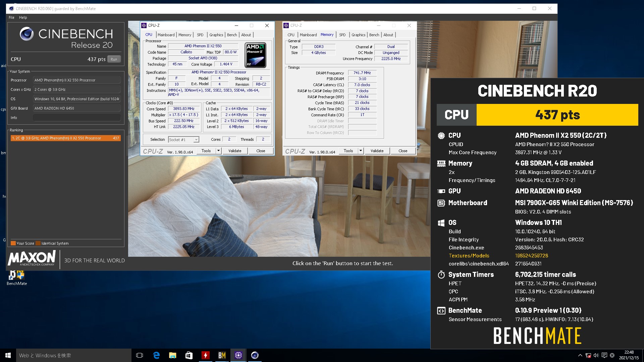
Task: Switch to Memory tab in left CPU-Z
Action: pyautogui.click(x=185, y=35)
